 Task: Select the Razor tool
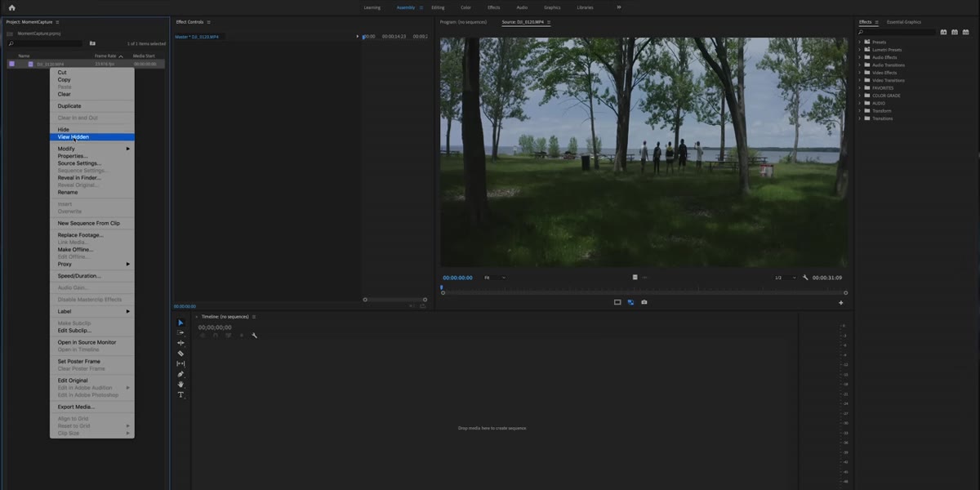tap(181, 354)
